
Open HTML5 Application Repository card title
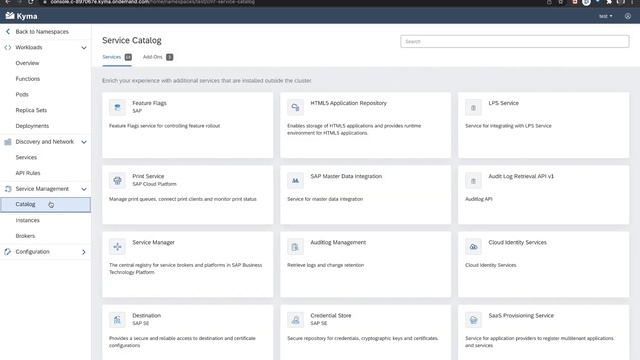pos(348,103)
